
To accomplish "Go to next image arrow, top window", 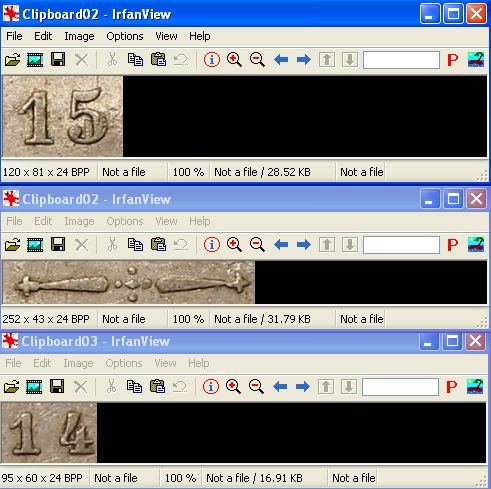I will click(303, 60).
